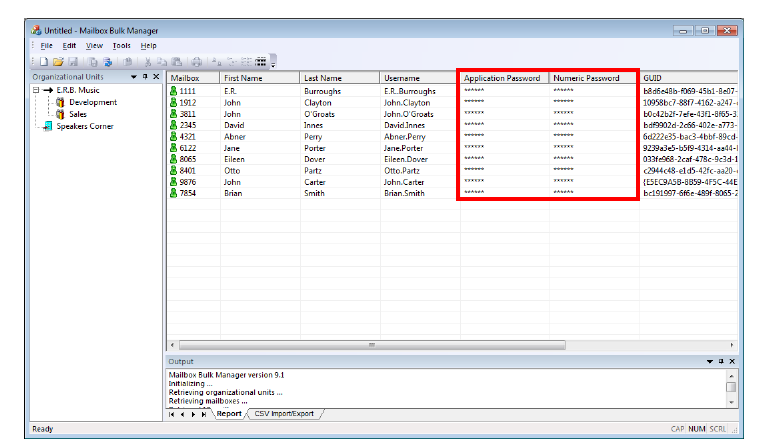Open the Output panel dropdown arrow
Screen dimensions: 768x444
point(710,362)
